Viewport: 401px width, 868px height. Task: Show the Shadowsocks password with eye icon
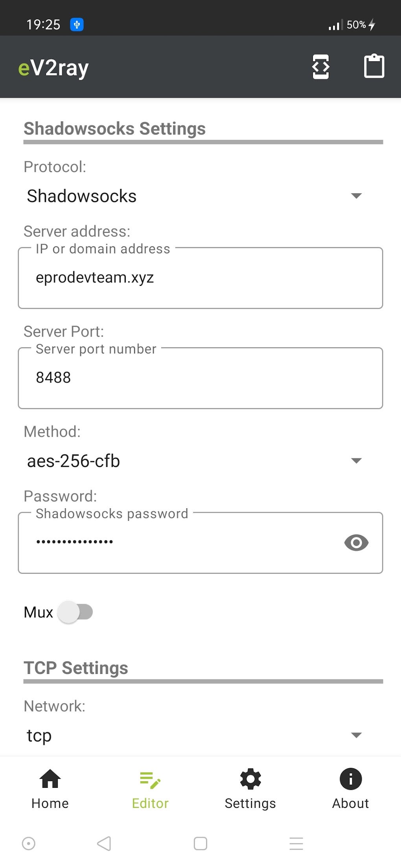point(356,542)
